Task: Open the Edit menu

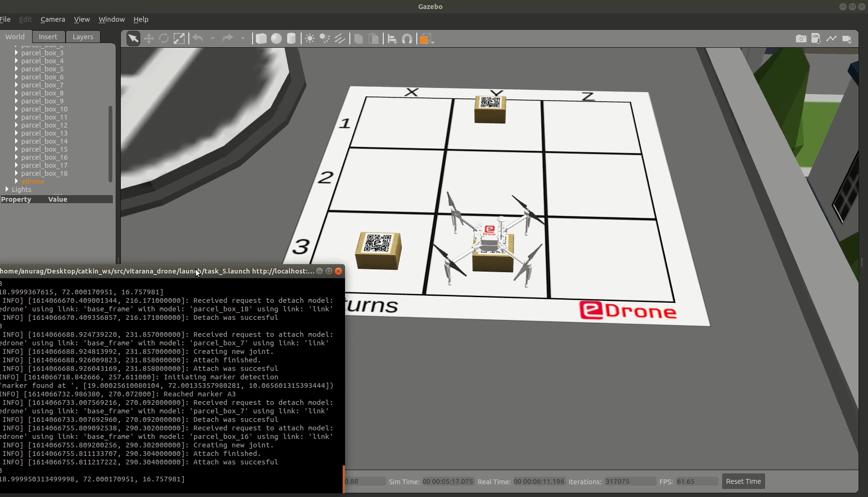Action: coord(25,19)
